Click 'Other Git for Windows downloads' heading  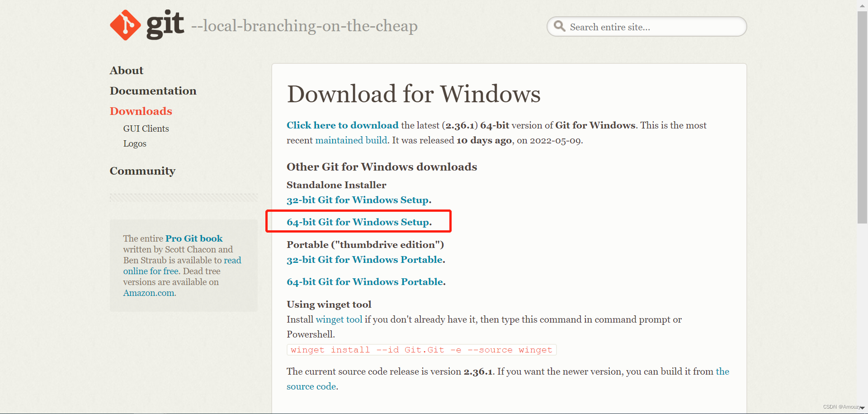click(x=382, y=167)
